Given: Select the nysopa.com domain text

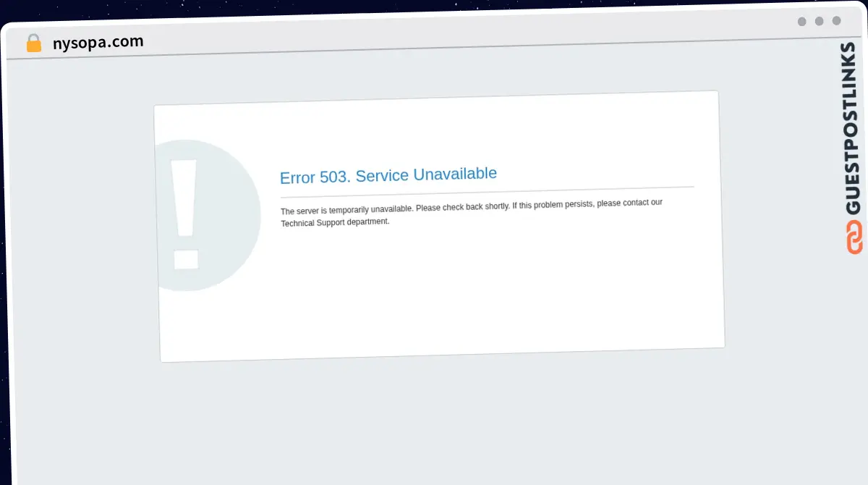Looking at the screenshot, I should pyautogui.click(x=99, y=41).
